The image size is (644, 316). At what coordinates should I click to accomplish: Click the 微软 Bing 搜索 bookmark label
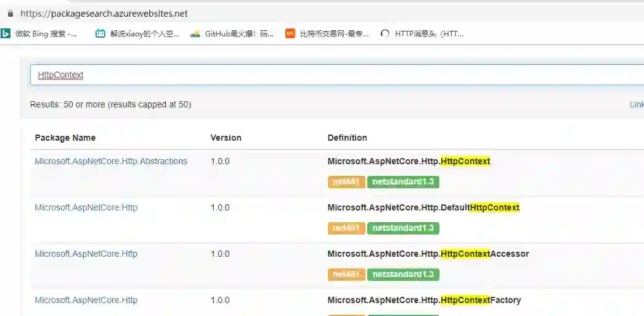click(x=46, y=34)
